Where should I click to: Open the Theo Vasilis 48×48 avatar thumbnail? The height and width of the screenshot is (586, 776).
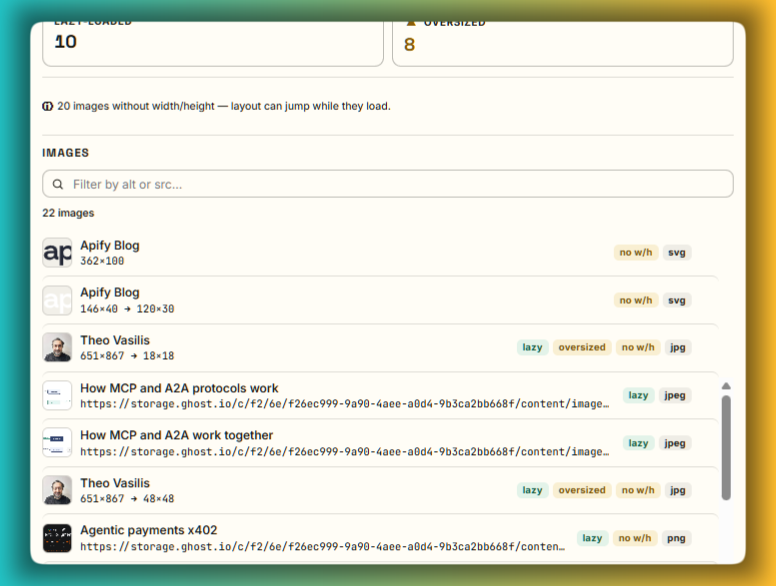point(57,490)
